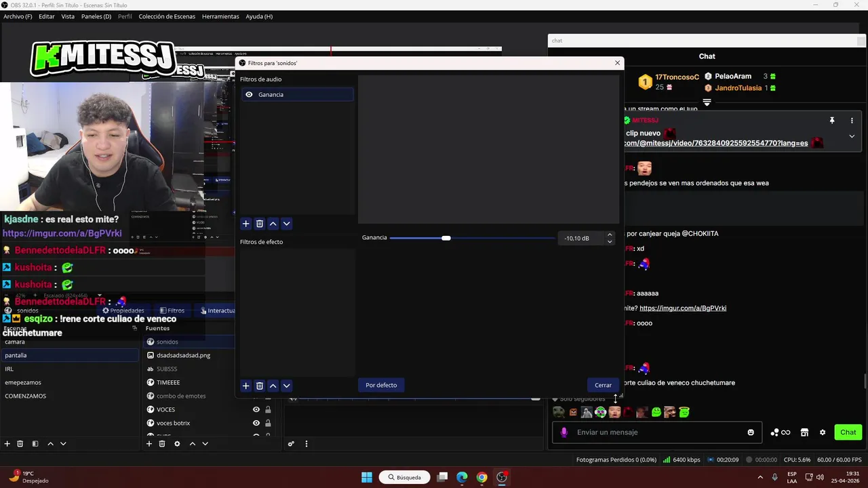Screen dimensions: 868x488
Task: Move source up in Fuentes
Action: point(192,444)
